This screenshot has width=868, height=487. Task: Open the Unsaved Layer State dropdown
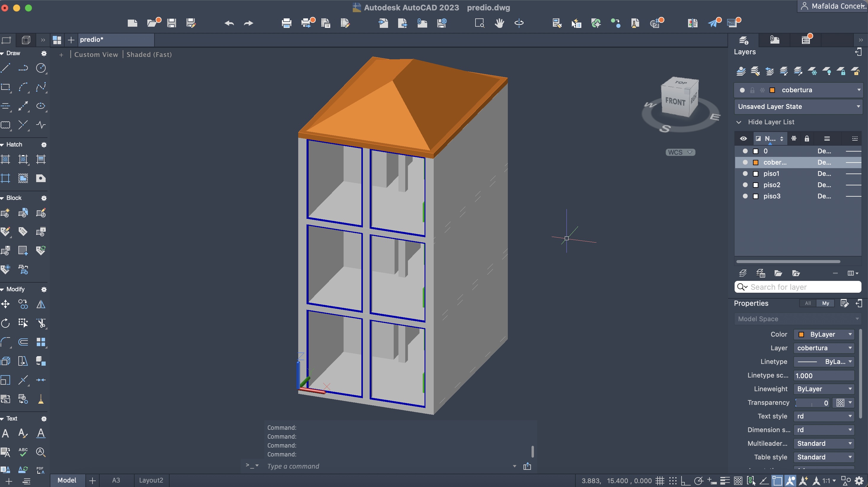[797, 106]
